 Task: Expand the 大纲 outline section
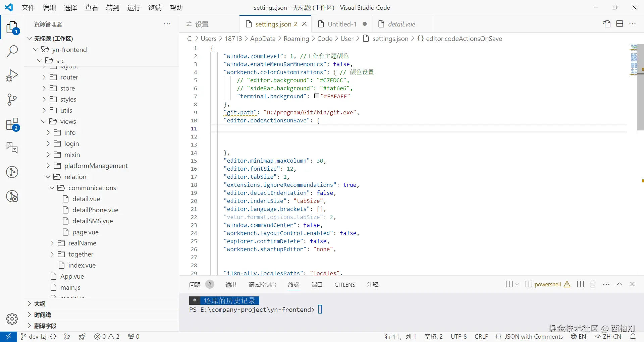[40, 304]
